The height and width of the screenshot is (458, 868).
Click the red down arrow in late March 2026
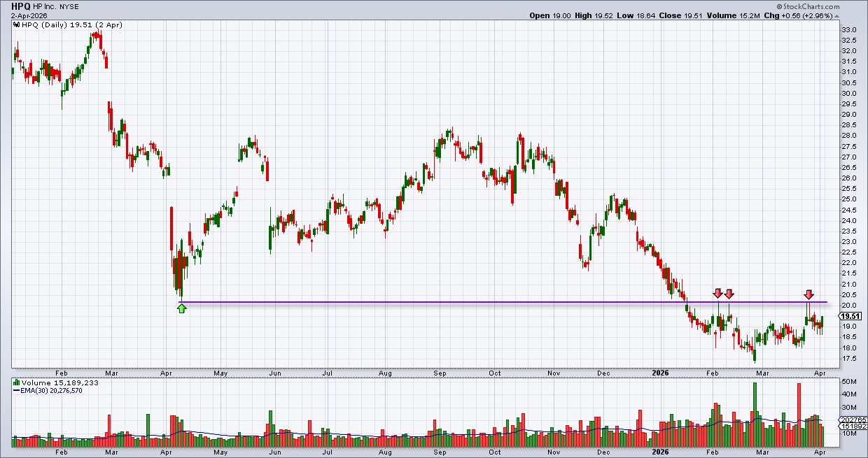pos(808,294)
